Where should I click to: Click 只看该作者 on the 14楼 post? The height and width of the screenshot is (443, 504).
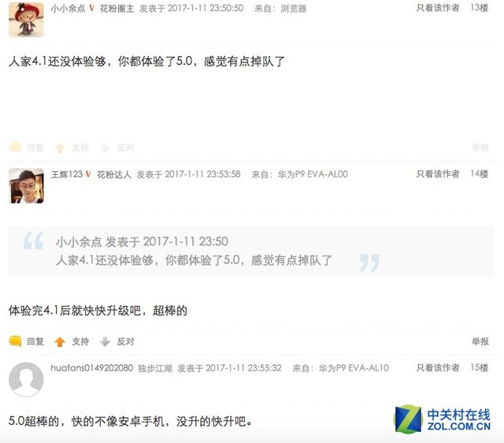[438, 173]
